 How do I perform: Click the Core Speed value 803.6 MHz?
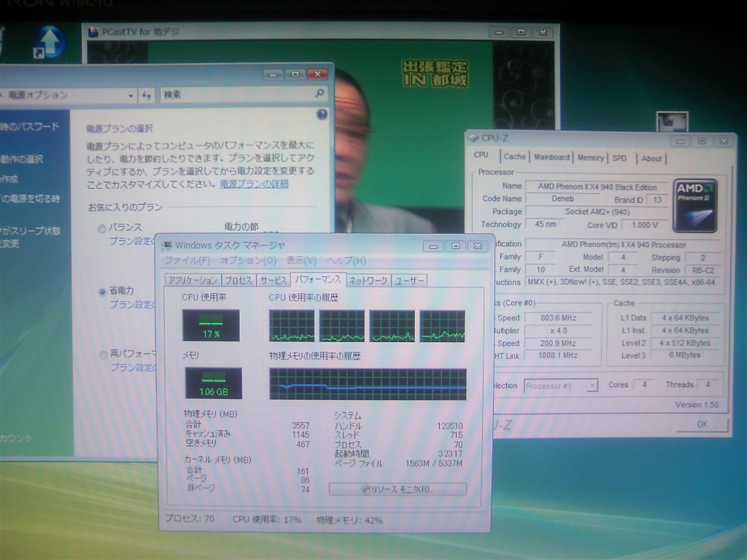coord(558,318)
